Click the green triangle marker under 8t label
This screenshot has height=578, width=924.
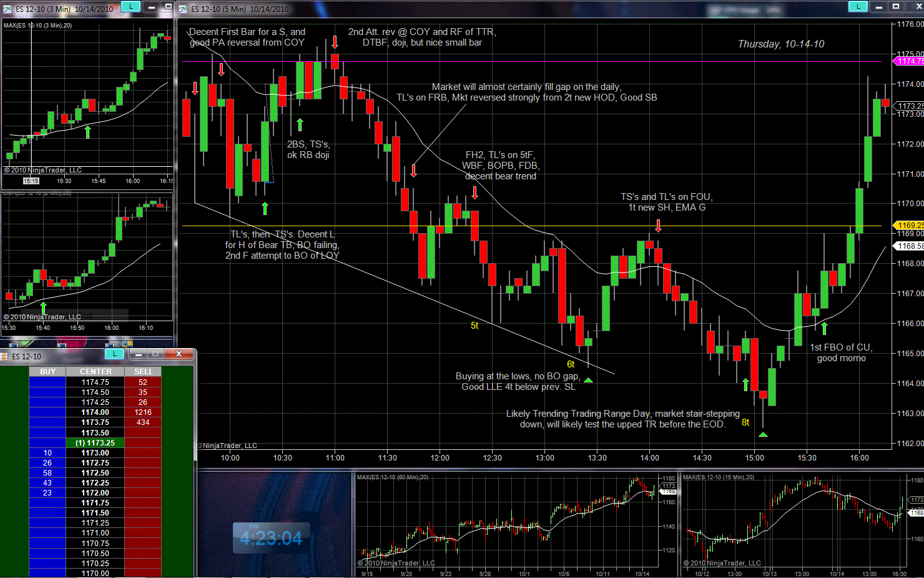click(763, 434)
